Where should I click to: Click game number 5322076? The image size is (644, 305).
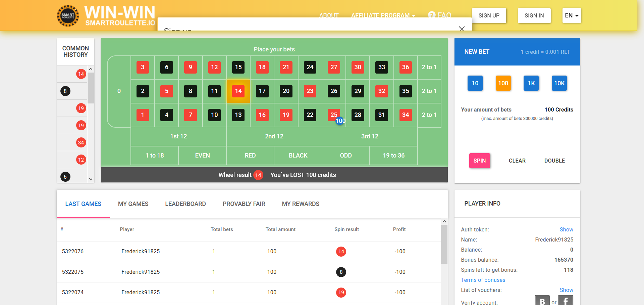(73, 251)
